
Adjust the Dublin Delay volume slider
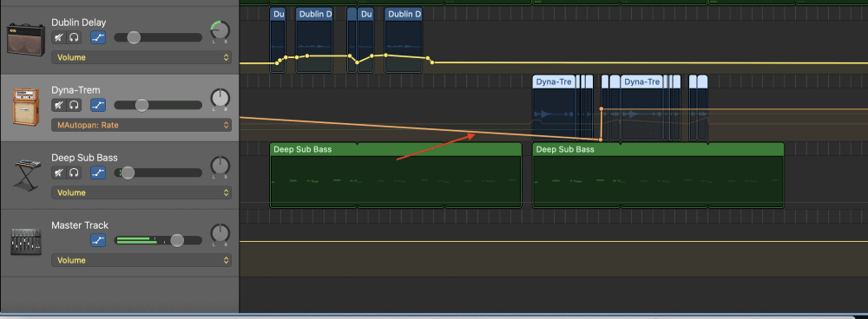[134, 37]
